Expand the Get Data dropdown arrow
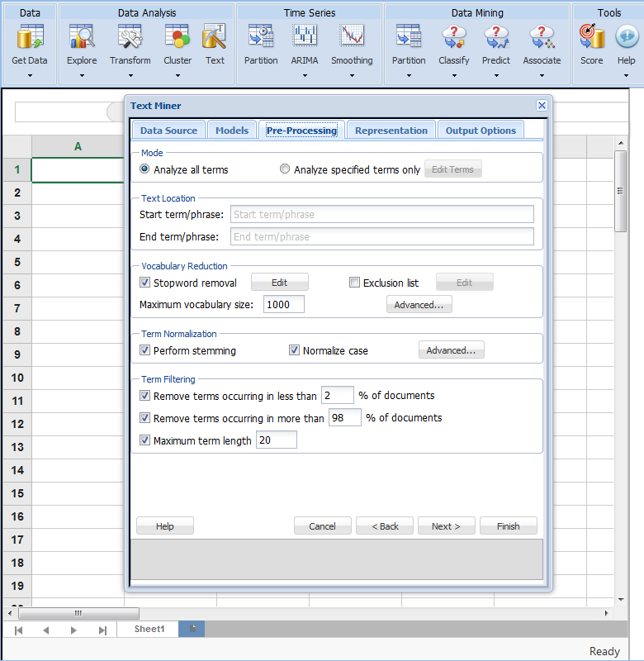This screenshot has height=661, width=644. [30, 76]
